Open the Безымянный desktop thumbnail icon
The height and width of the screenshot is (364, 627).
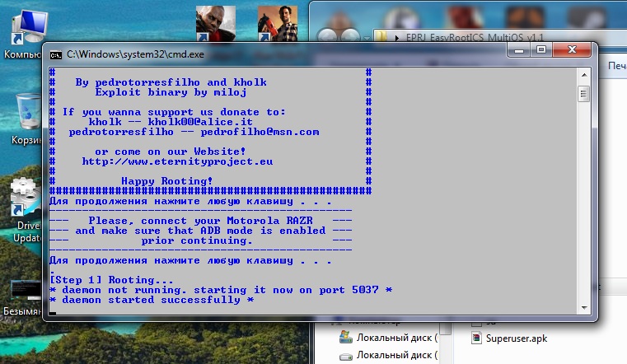pyautogui.click(x=25, y=298)
